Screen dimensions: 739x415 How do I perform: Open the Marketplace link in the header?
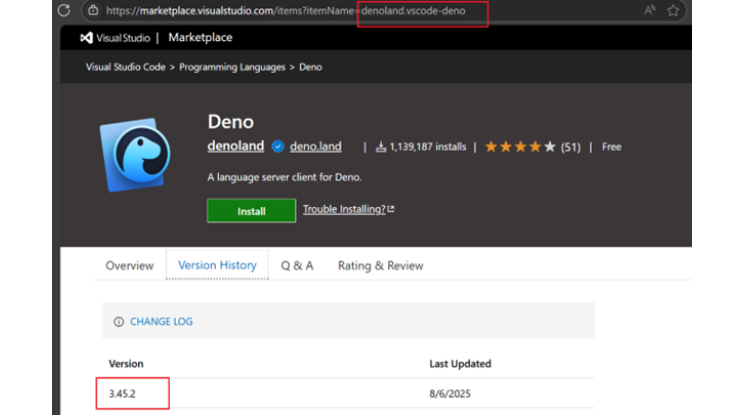coord(200,38)
